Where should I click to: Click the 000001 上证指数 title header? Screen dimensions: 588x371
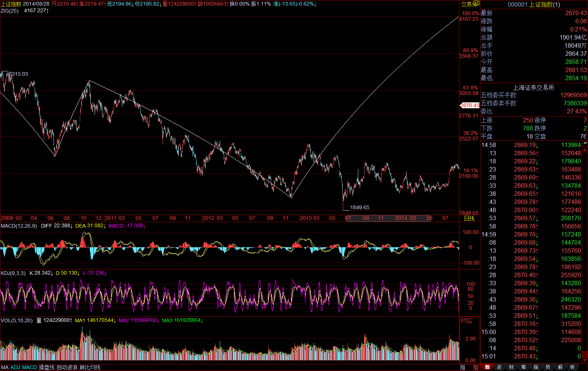pyautogui.click(x=534, y=4)
